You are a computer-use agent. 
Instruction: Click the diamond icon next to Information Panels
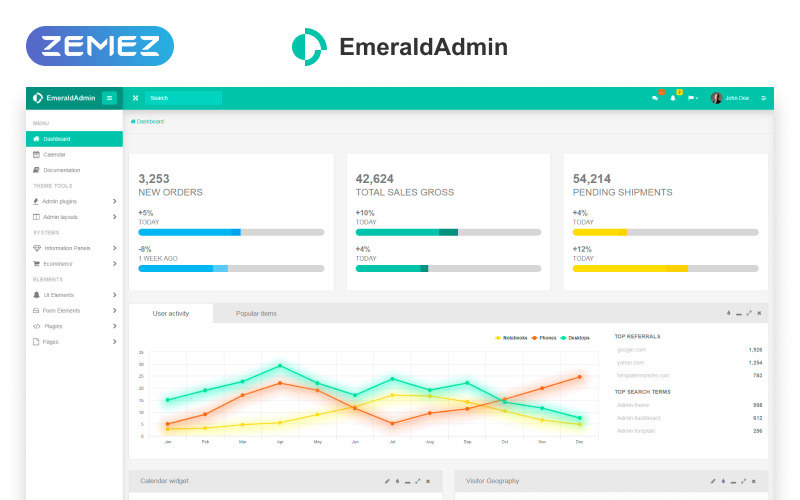(37, 248)
